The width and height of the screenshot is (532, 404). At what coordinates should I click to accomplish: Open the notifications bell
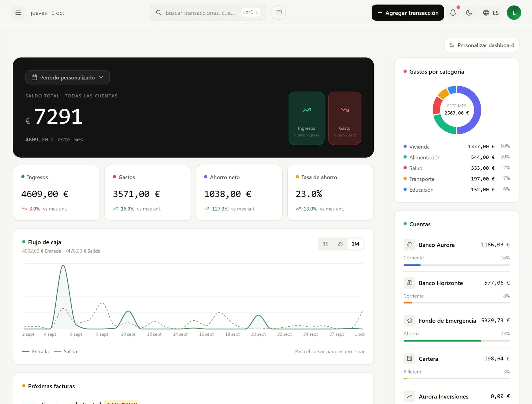[453, 12]
